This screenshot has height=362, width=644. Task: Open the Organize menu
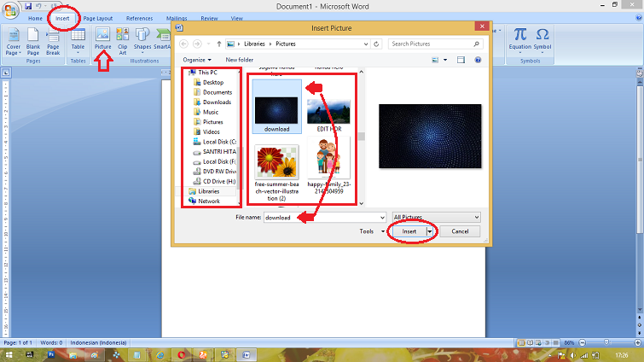pyautogui.click(x=197, y=60)
